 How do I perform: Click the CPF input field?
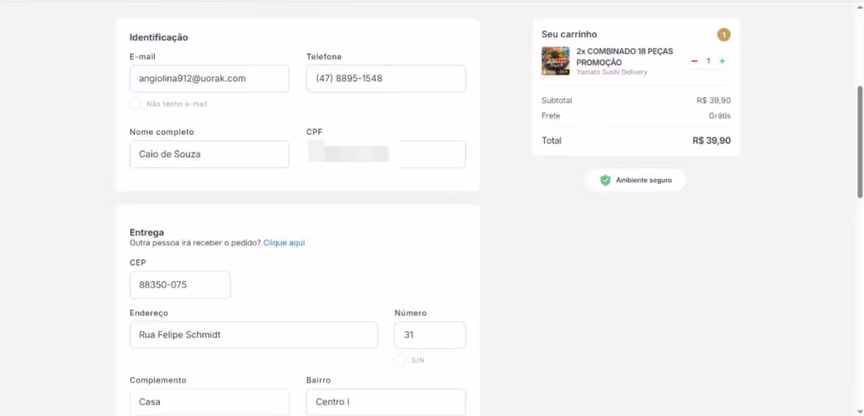385,154
